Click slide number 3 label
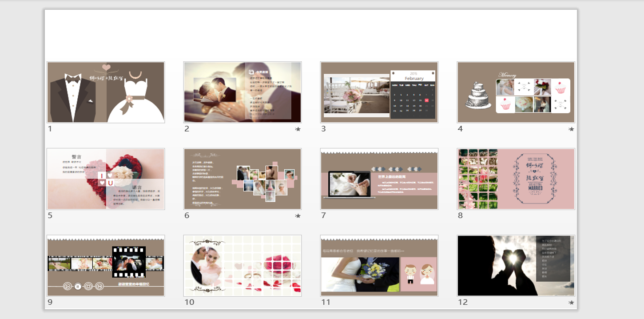 (323, 129)
